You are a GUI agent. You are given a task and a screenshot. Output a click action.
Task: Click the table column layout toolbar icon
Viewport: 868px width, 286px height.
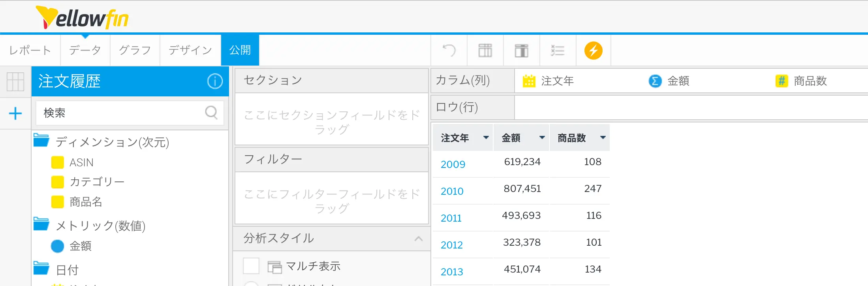tap(485, 51)
